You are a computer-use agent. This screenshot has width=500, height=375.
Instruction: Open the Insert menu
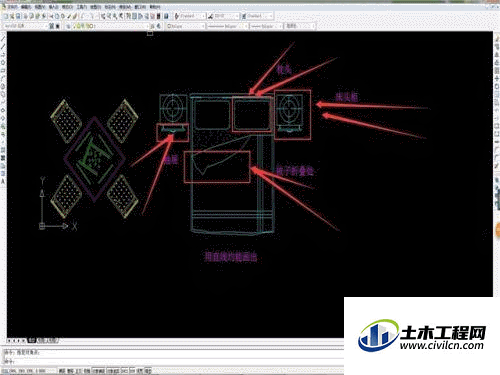[x=53, y=7]
